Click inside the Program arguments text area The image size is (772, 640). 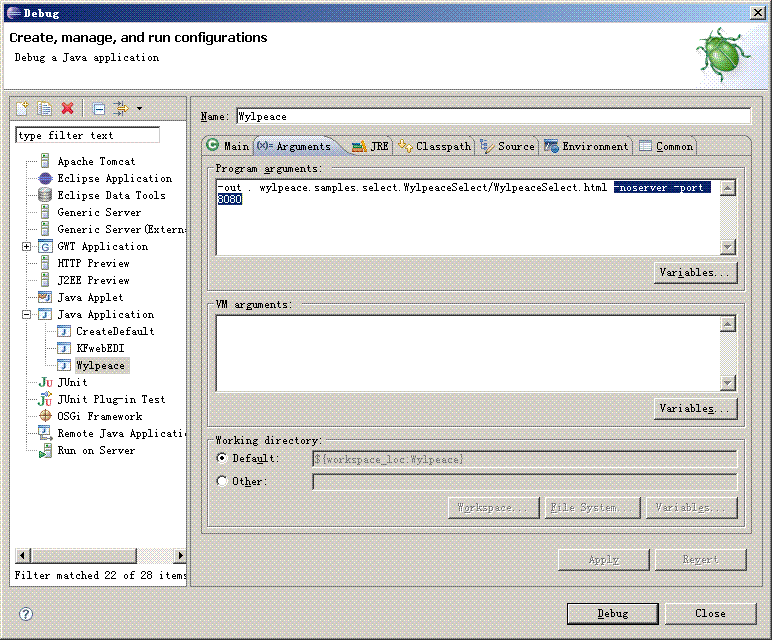click(x=468, y=217)
